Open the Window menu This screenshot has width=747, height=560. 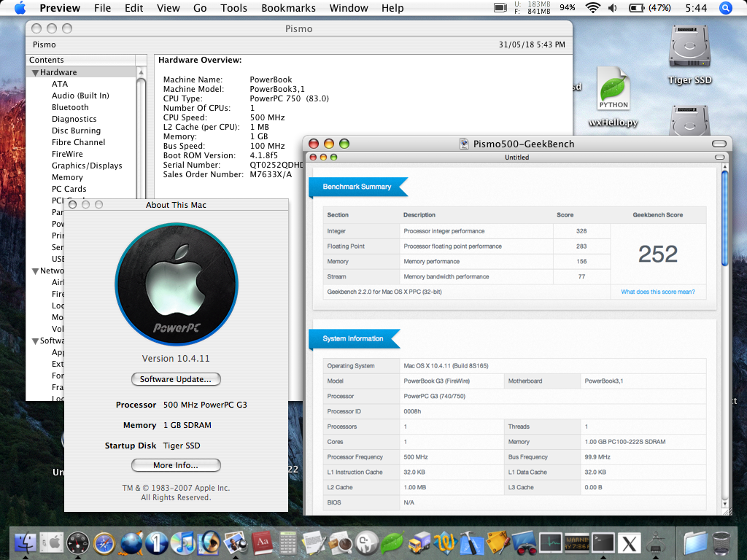349,8
